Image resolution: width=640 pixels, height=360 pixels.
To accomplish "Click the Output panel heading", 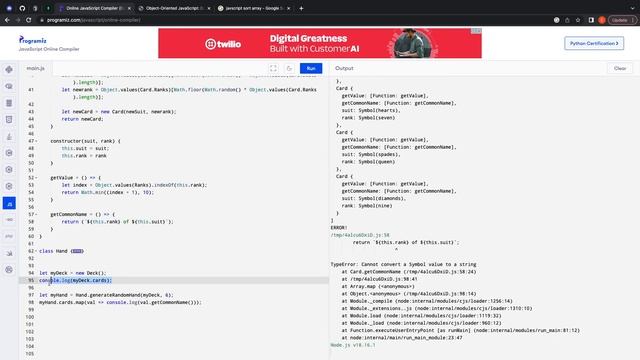I will (x=344, y=69).
